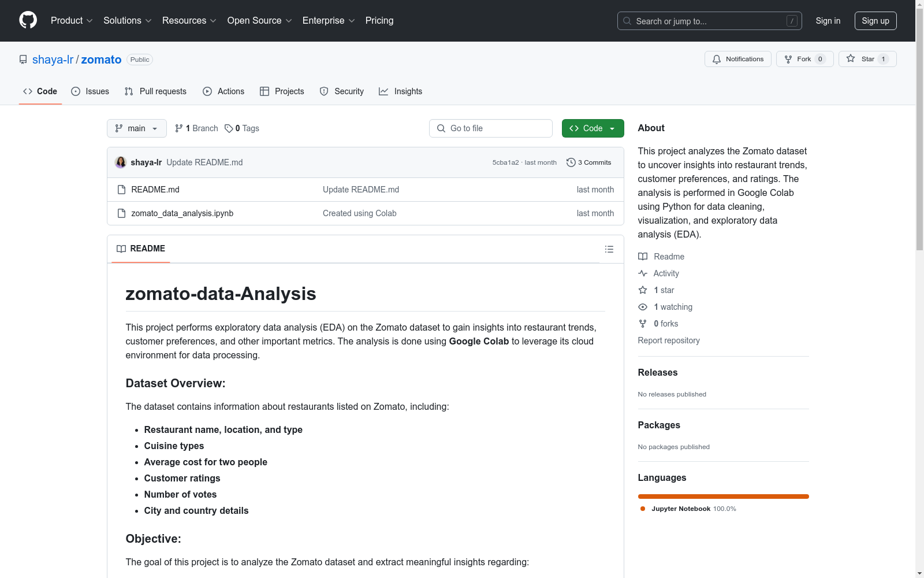Open the README outline icon

pos(609,249)
